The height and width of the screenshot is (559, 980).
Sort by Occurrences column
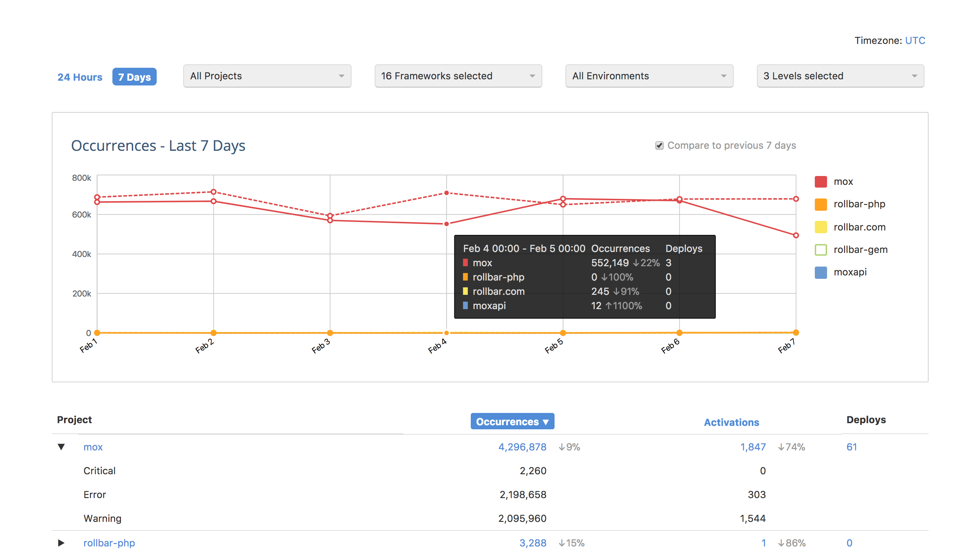coord(512,421)
